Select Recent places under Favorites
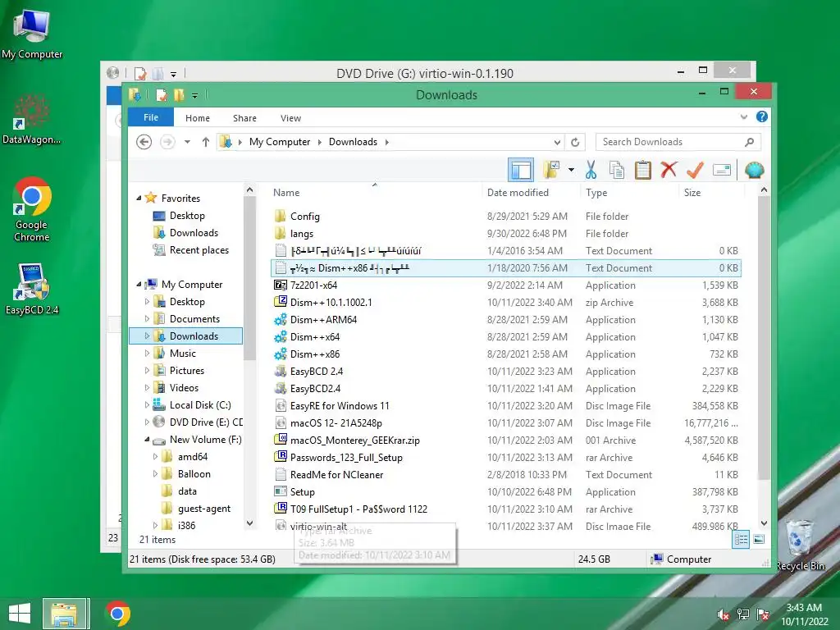The height and width of the screenshot is (630, 840). pos(199,250)
